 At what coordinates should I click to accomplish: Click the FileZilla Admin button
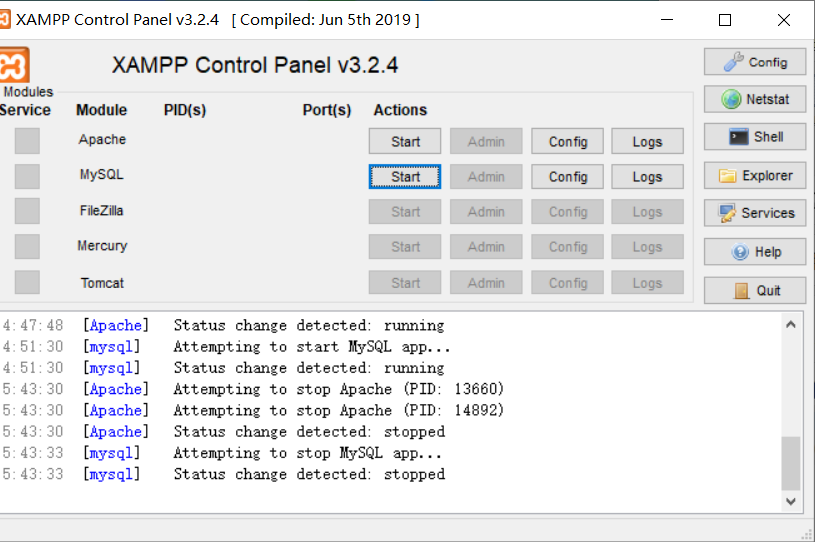[x=486, y=211]
